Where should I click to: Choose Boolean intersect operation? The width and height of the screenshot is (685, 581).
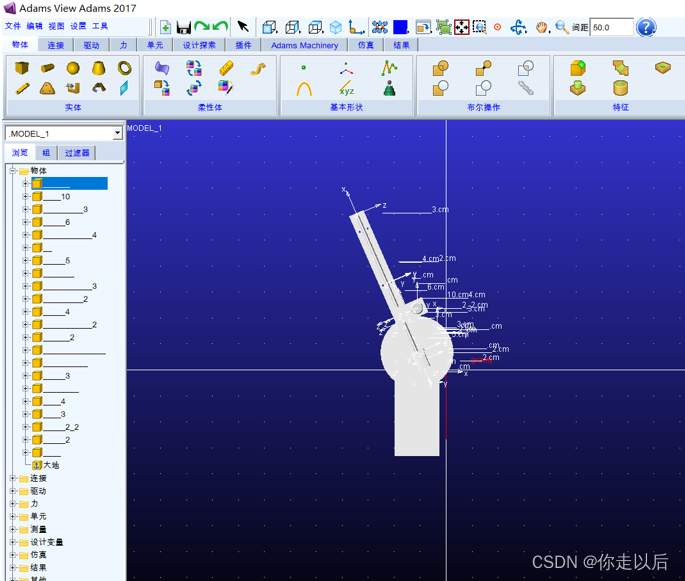[526, 68]
